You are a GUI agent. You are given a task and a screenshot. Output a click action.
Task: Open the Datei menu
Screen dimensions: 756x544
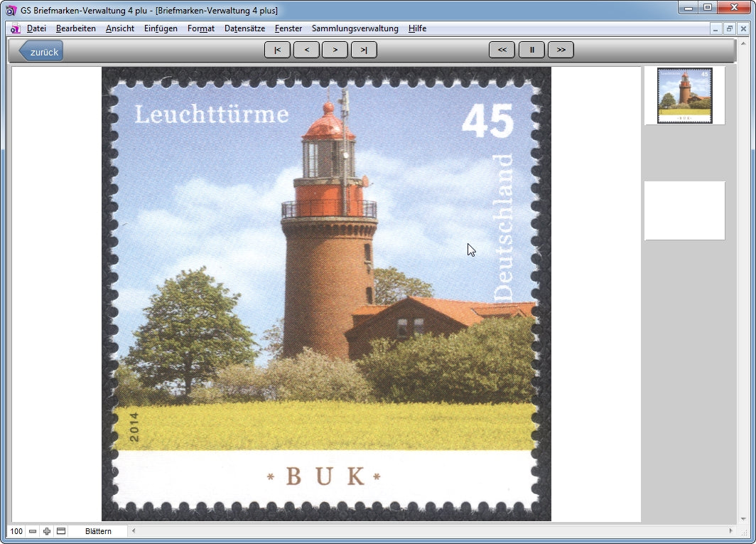tap(36, 28)
